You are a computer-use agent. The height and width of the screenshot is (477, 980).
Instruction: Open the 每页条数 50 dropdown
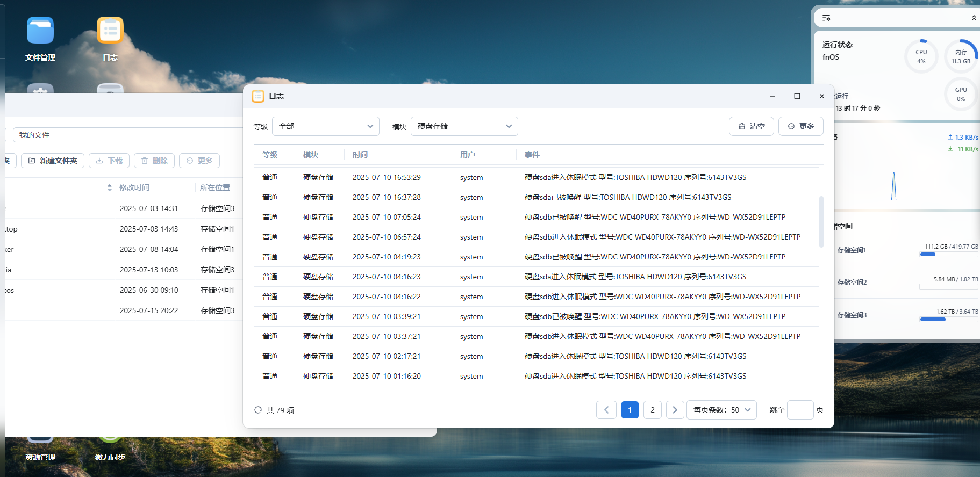coord(722,410)
